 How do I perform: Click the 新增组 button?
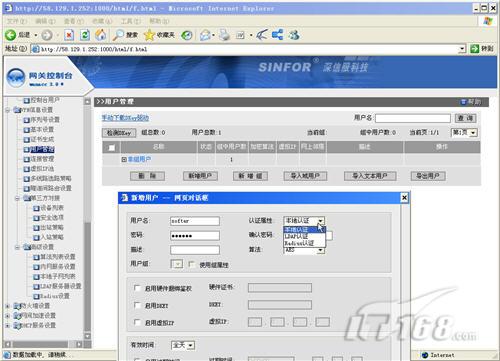point(250,176)
